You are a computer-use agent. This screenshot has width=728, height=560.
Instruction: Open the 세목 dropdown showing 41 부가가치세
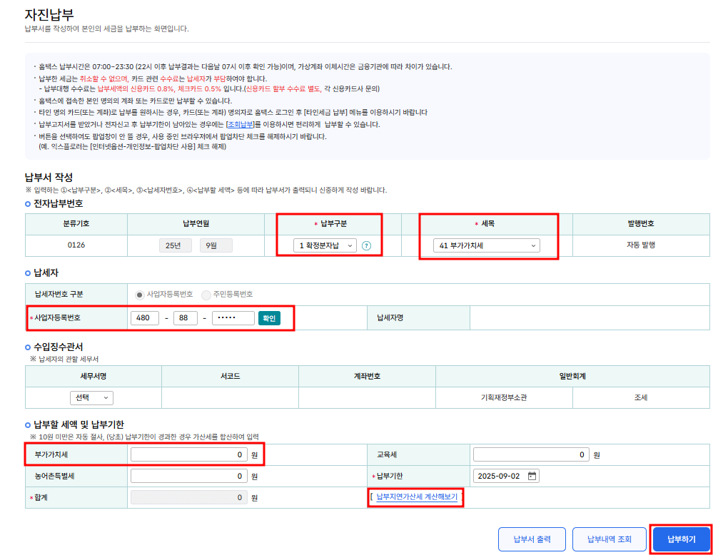click(486, 245)
